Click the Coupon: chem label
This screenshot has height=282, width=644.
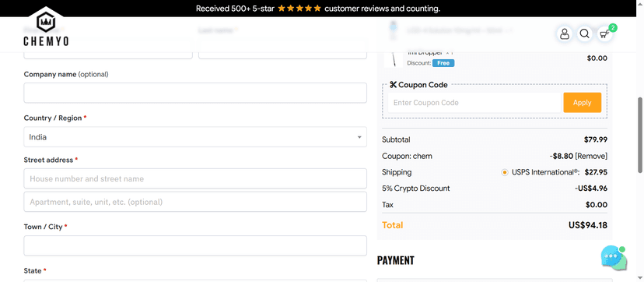407,157
